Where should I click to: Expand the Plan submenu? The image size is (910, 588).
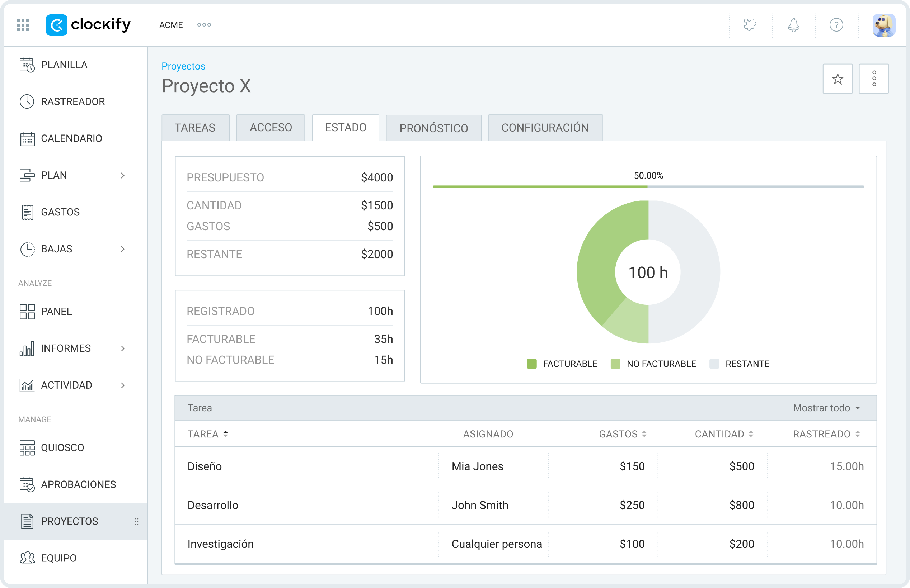[x=122, y=175]
